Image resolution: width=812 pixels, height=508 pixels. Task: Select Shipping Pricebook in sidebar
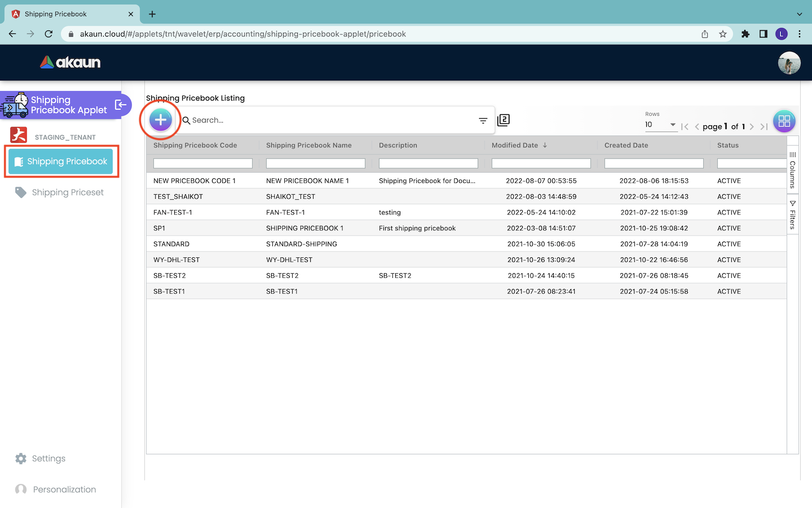point(61,161)
